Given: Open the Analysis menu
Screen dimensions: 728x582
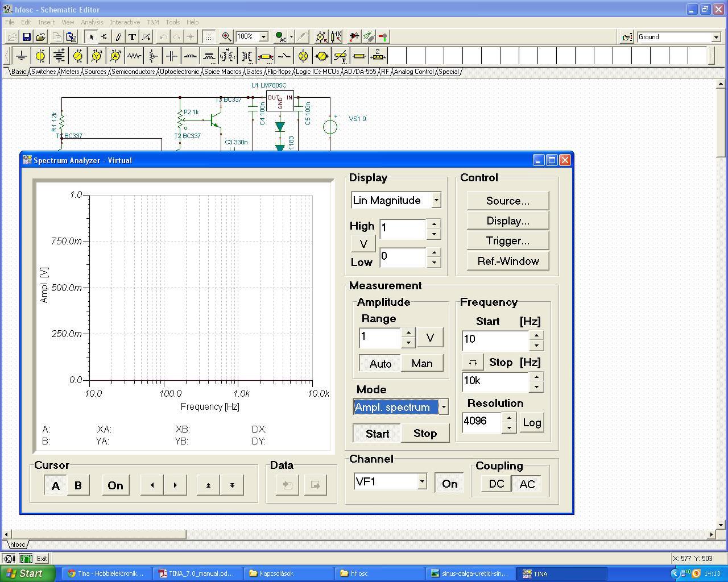Looking at the screenshot, I should pos(92,22).
